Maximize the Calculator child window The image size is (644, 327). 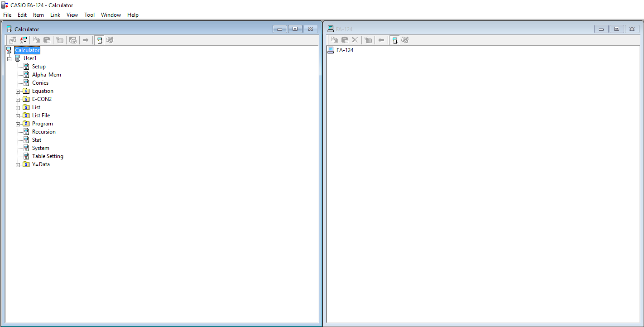[x=295, y=29]
